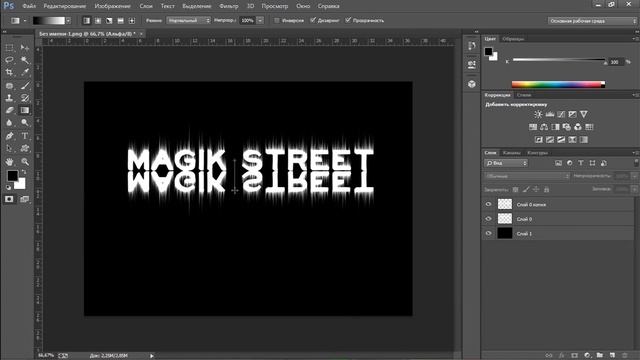Open the 3D panel cube icon

[472, 84]
